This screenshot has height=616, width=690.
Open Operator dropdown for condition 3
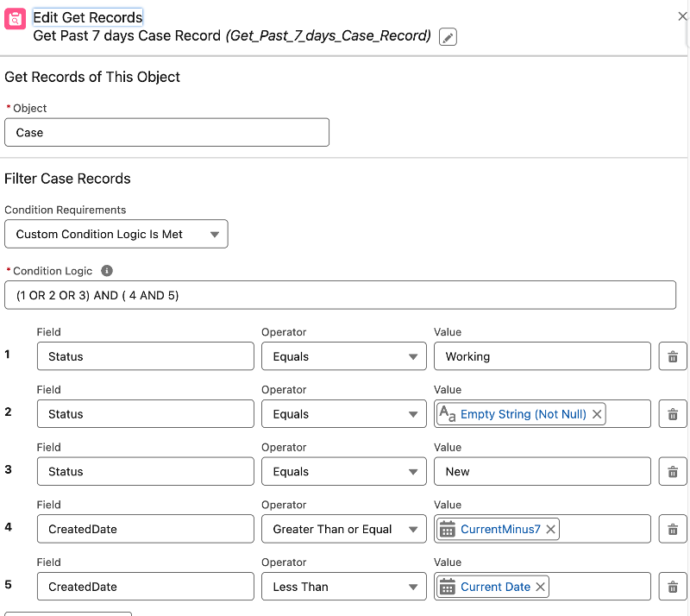pyautogui.click(x=343, y=472)
